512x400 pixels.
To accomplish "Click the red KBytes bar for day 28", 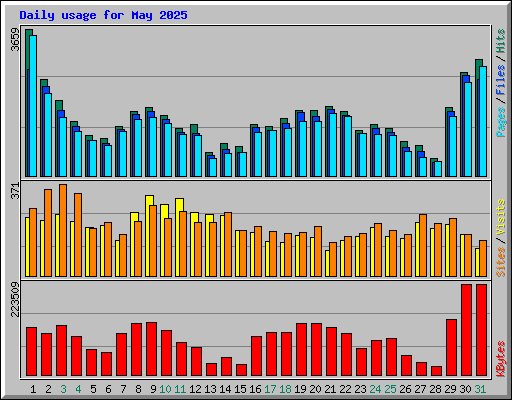I will click(x=436, y=371).
